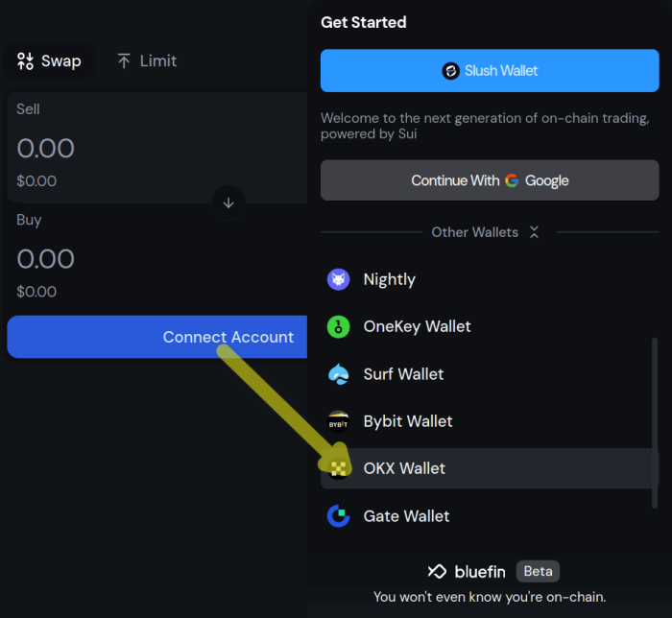Click the Buy amount input field

(96, 258)
